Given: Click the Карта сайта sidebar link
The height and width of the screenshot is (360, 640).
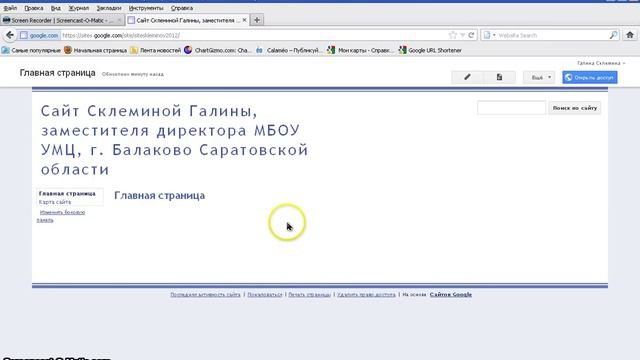Looking at the screenshot, I should coord(55,202).
